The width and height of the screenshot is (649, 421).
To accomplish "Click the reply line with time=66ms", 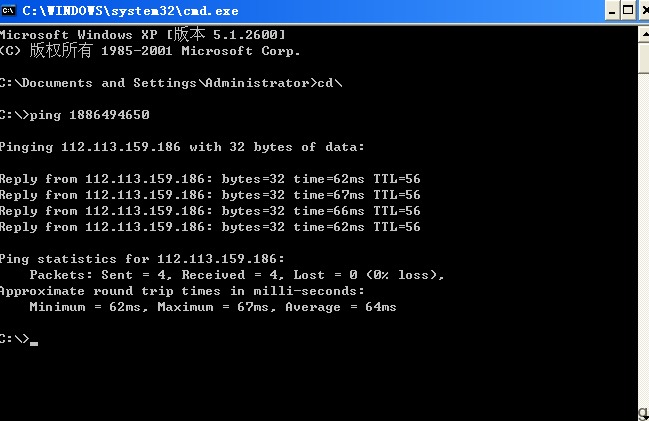I will coord(210,211).
